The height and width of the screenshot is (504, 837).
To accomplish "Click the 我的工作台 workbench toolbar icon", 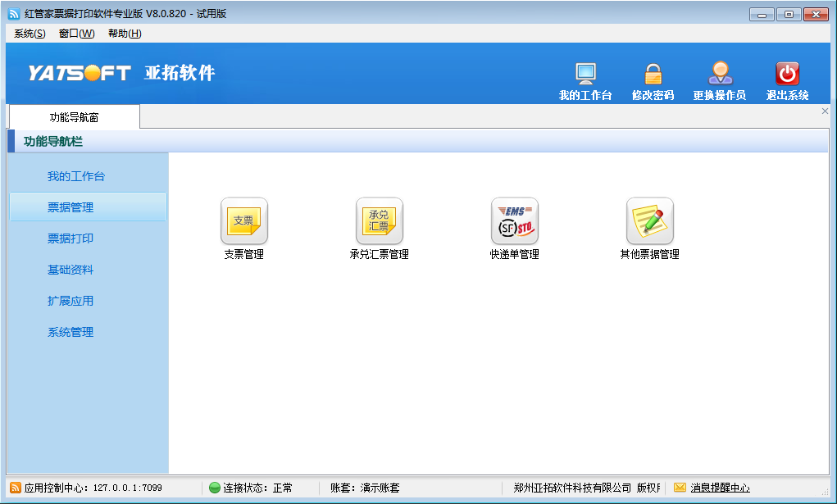I will [x=585, y=78].
